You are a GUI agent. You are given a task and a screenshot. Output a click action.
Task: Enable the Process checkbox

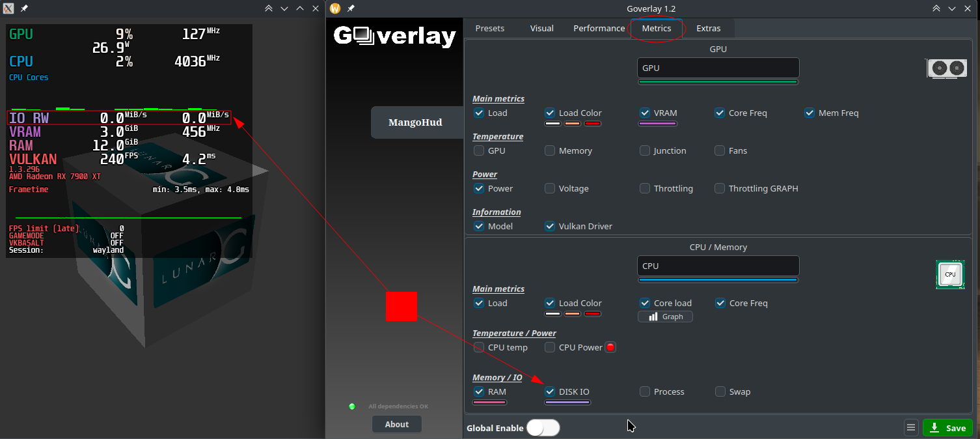645,391
